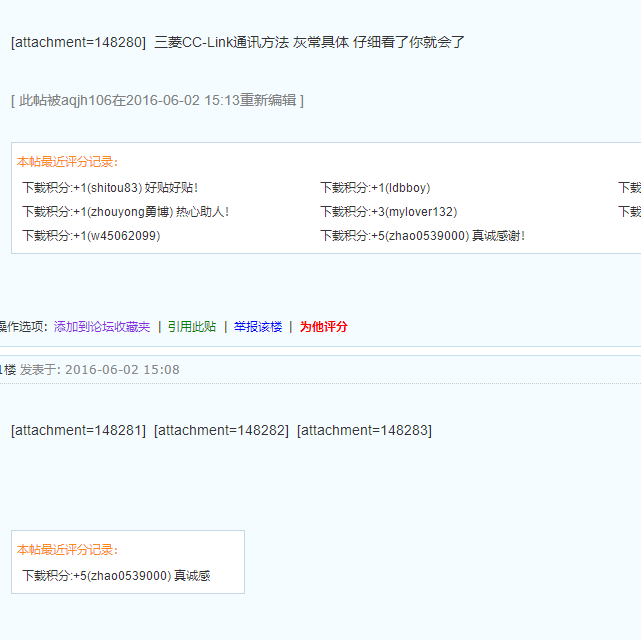Select the shitou83 好贴好贴 rating entry

coord(110,187)
